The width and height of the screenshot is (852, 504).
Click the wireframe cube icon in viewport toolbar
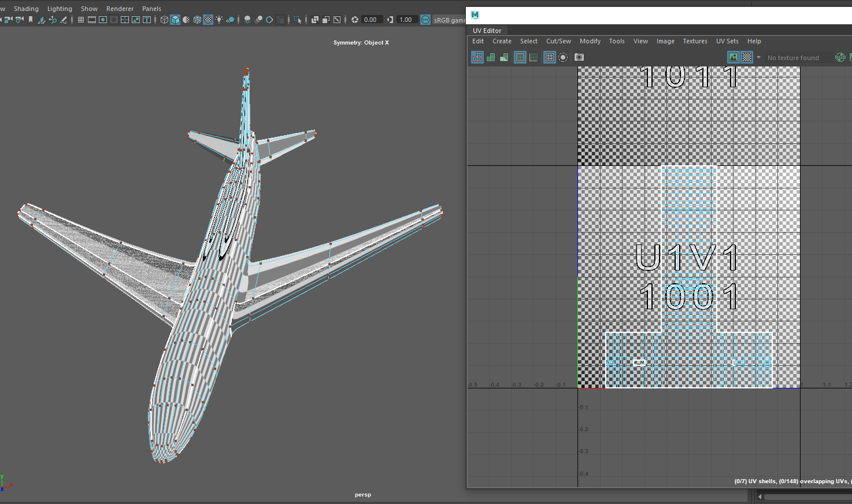pos(164,20)
